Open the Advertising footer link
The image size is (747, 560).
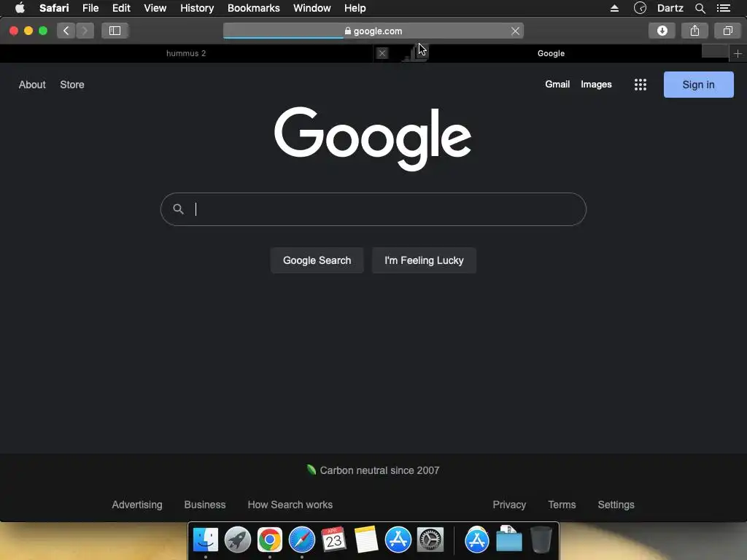(137, 505)
